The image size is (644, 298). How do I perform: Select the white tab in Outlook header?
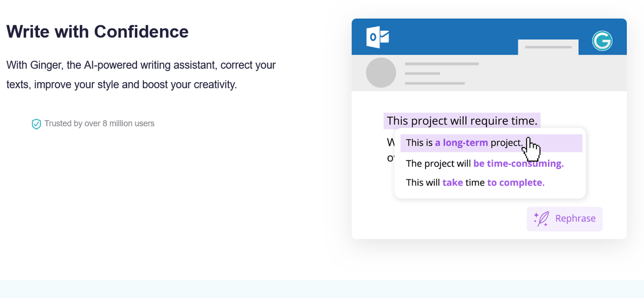click(548, 47)
